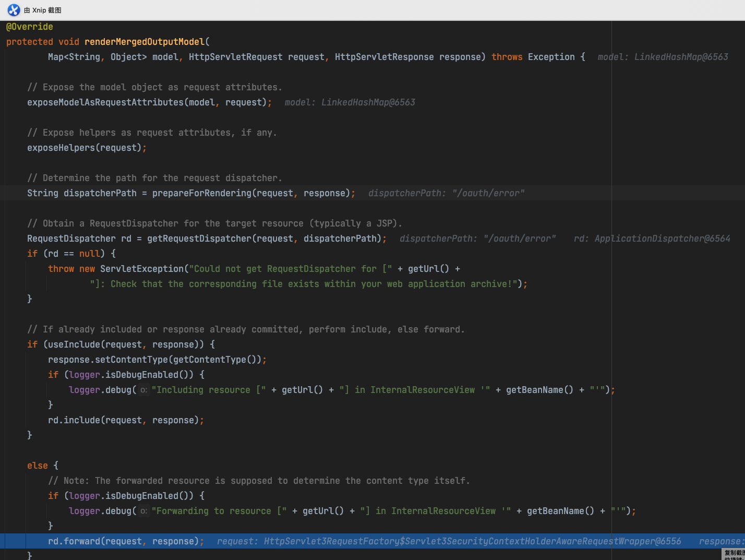745x560 pixels.
Task: Click the 'rd: ApplicationDispatcher@6564' debugger hint
Action: tap(652, 239)
